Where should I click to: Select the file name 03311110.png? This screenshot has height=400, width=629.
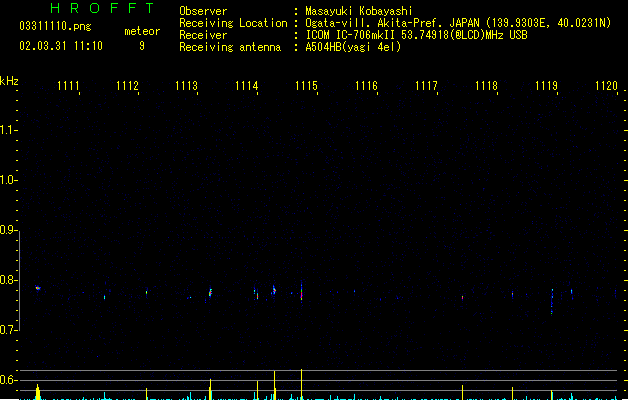tap(55, 26)
